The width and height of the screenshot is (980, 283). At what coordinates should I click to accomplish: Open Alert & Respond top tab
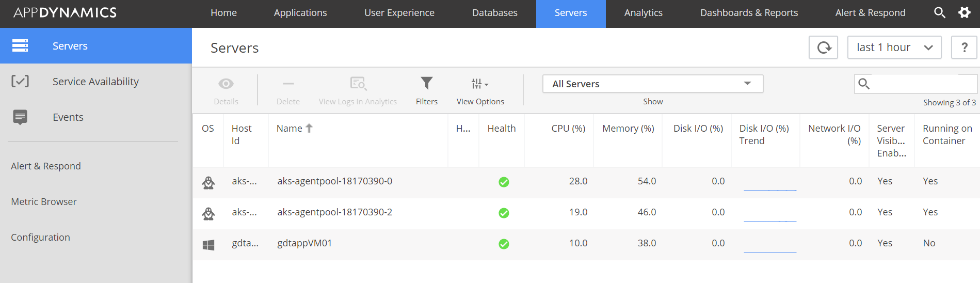click(x=870, y=13)
